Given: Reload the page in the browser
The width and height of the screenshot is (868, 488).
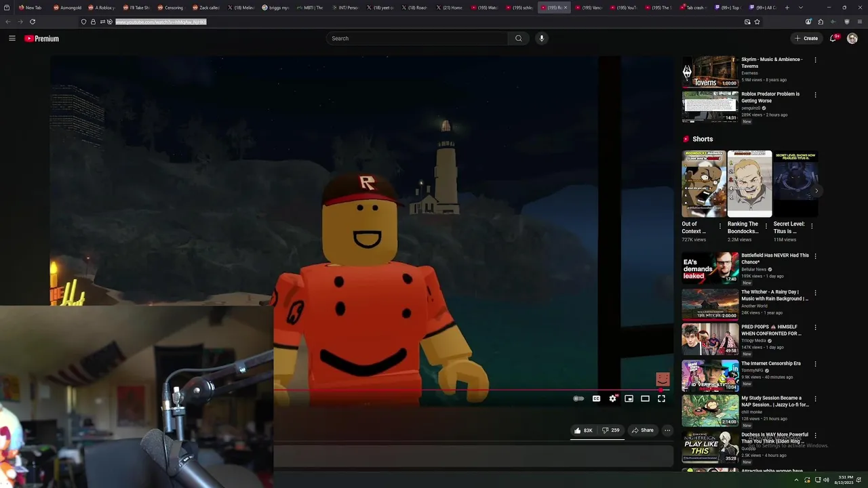Looking at the screenshot, I should [x=33, y=22].
